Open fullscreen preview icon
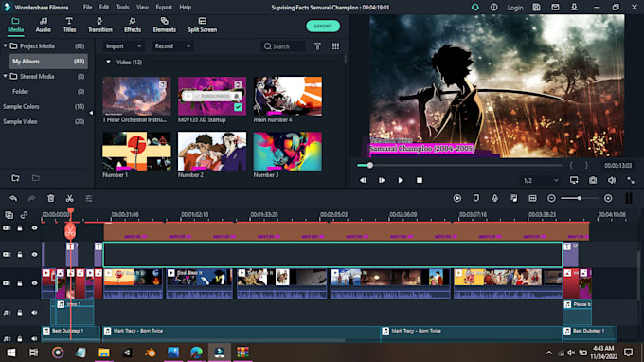 (x=631, y=180)
